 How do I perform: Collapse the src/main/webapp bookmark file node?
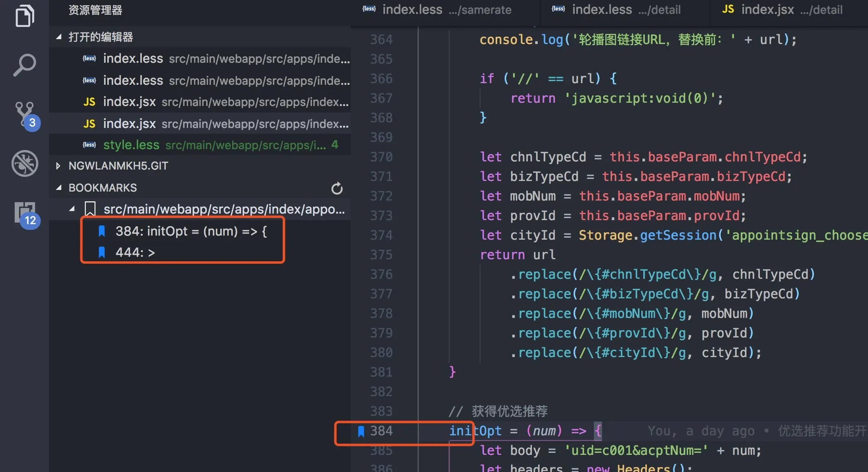[72, 209]
